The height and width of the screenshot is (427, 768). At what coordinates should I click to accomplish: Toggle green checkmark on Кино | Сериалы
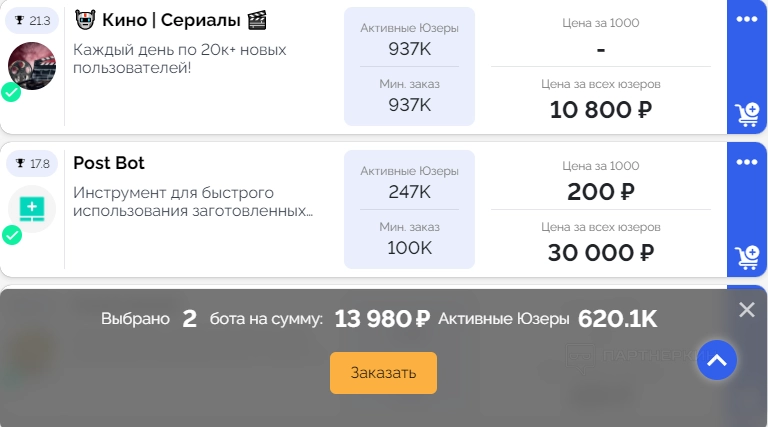[x=12, y=92]
